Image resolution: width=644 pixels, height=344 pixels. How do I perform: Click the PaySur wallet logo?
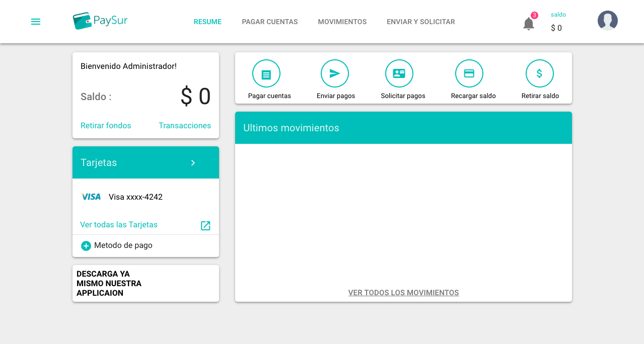(x=100, y=21)
